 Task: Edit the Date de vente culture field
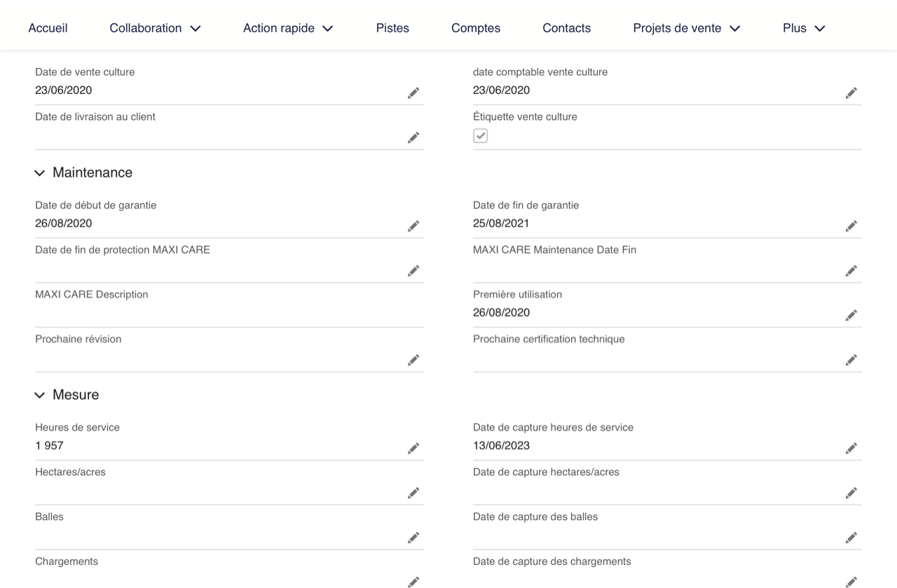point(413,93)
